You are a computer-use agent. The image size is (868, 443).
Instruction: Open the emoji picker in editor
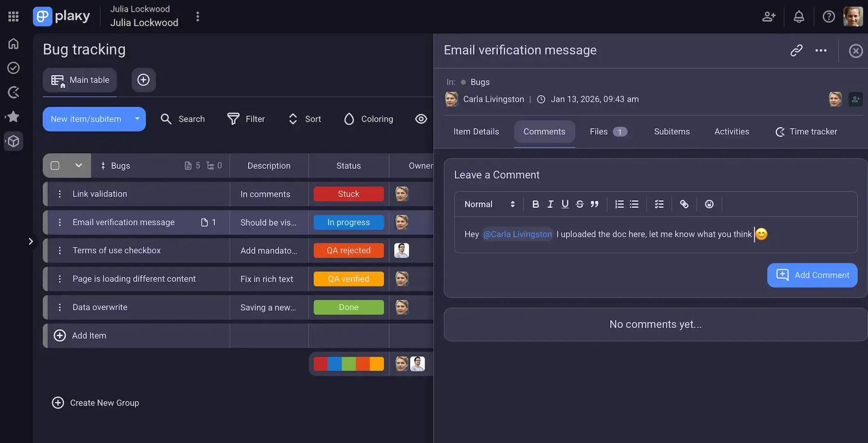709,204
